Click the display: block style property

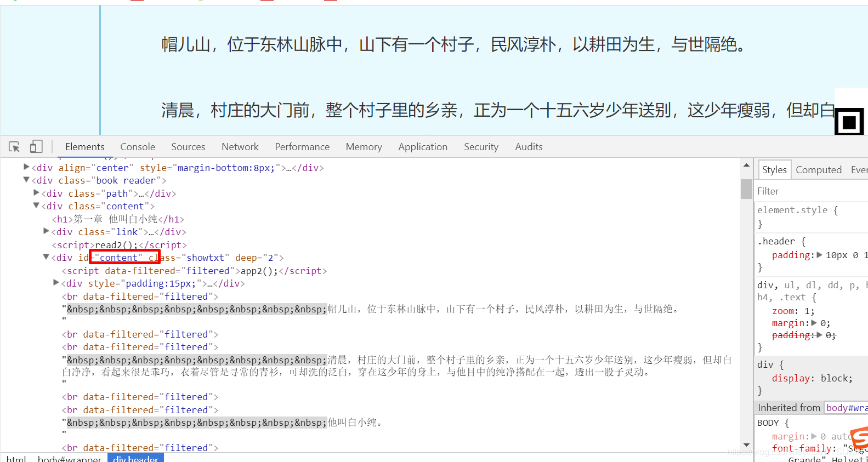812,378
